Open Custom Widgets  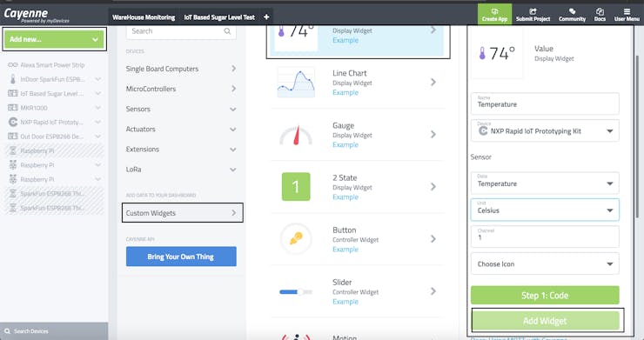click(183, 213)
